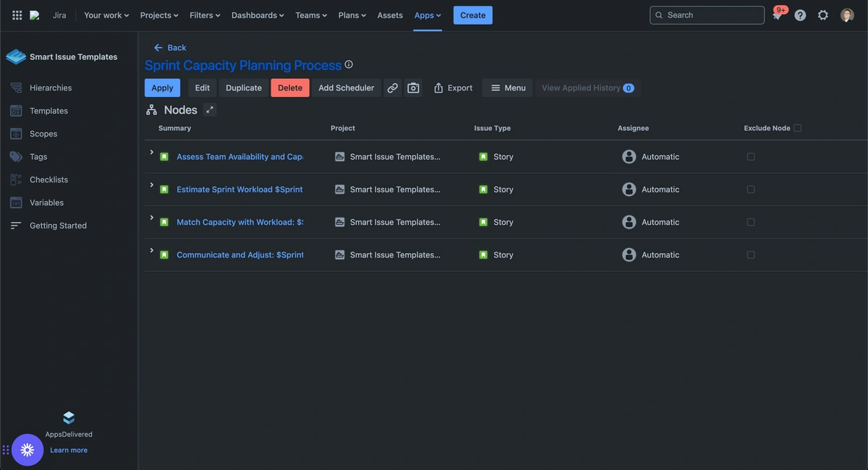
Task: Open the Projects dropdown in top navigation
Action: (159, 15)
